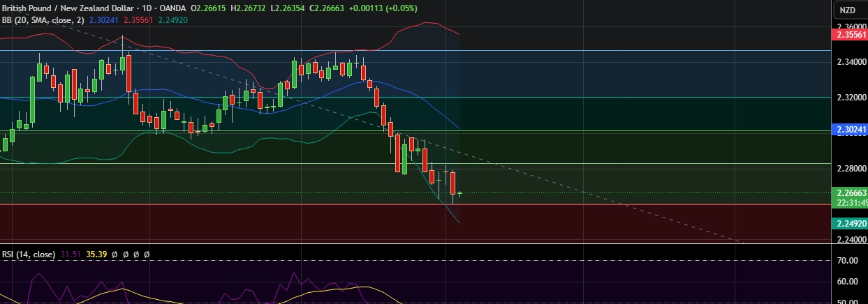This screenshot has height=304, width=868.
Task: Click the blue 2.30241 price axis label
Action: [x=851, y=130]
